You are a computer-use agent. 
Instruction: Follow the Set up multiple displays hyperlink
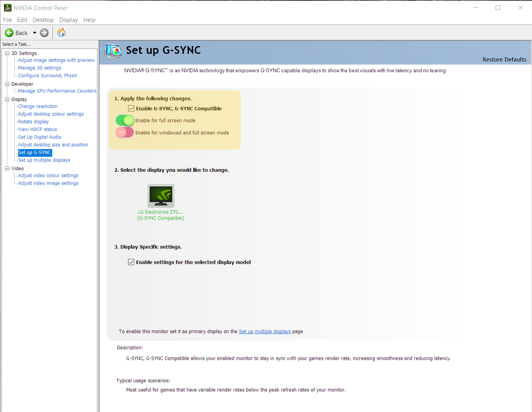click(x=265, y=331)
